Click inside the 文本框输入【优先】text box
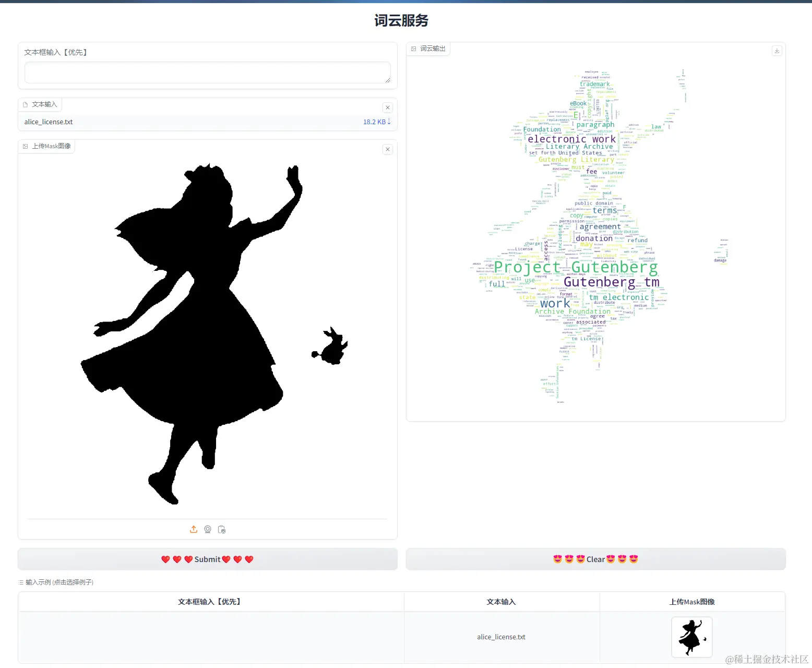Screen dimensions: 812x668 coord(207,73)
